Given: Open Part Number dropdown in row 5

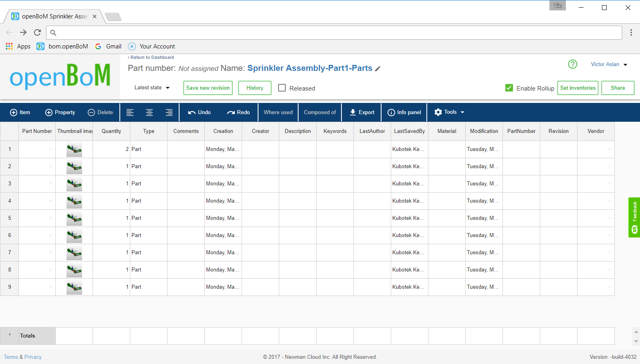Looking at the screenshot, I should [x=50, y=218].
